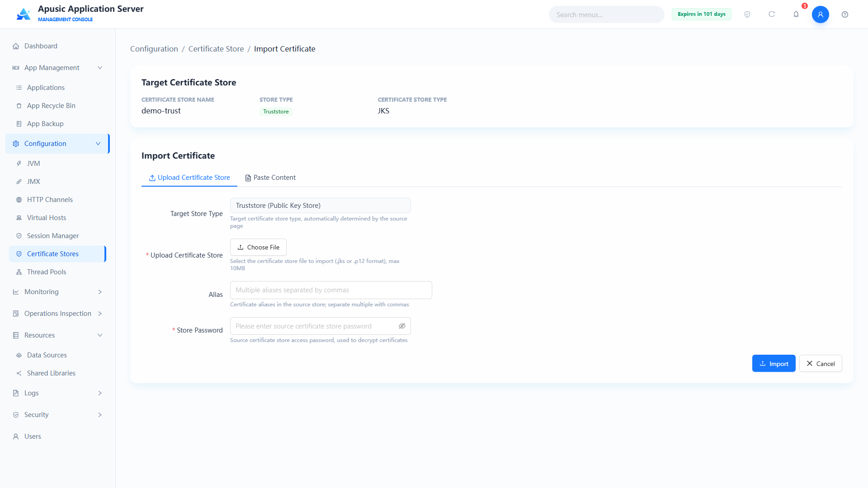Viewport: 868px width, 488px height.
Task: Click the help question mark icon
Action: [845, 14]
